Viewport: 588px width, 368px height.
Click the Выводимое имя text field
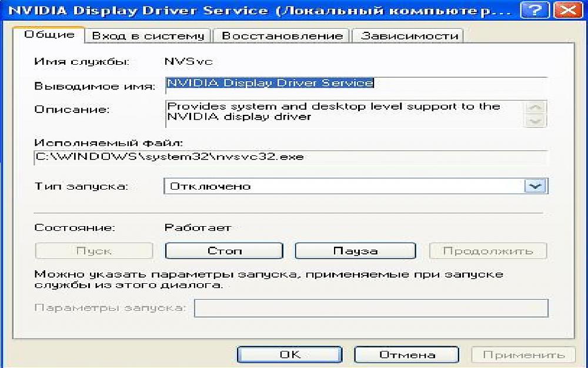pos(356,84)
